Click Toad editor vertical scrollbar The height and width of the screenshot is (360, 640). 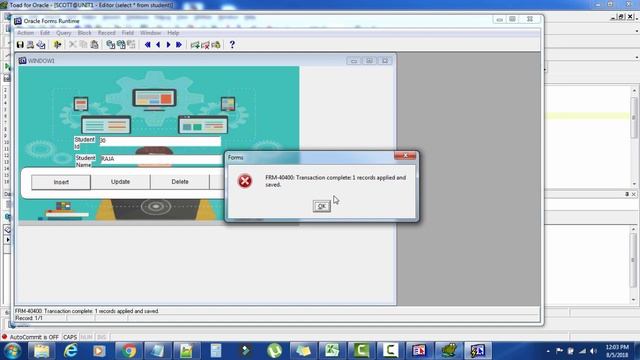[634, 137]
